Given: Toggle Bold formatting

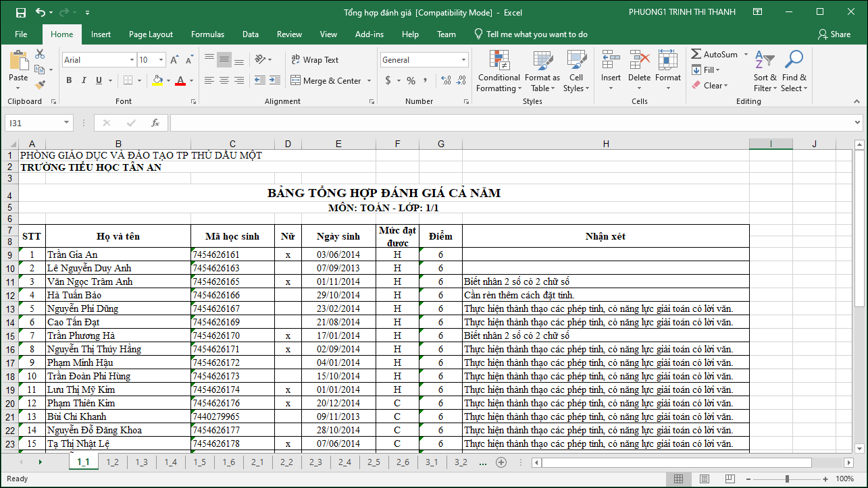Looking at the screenshot, I should [69, 80].
